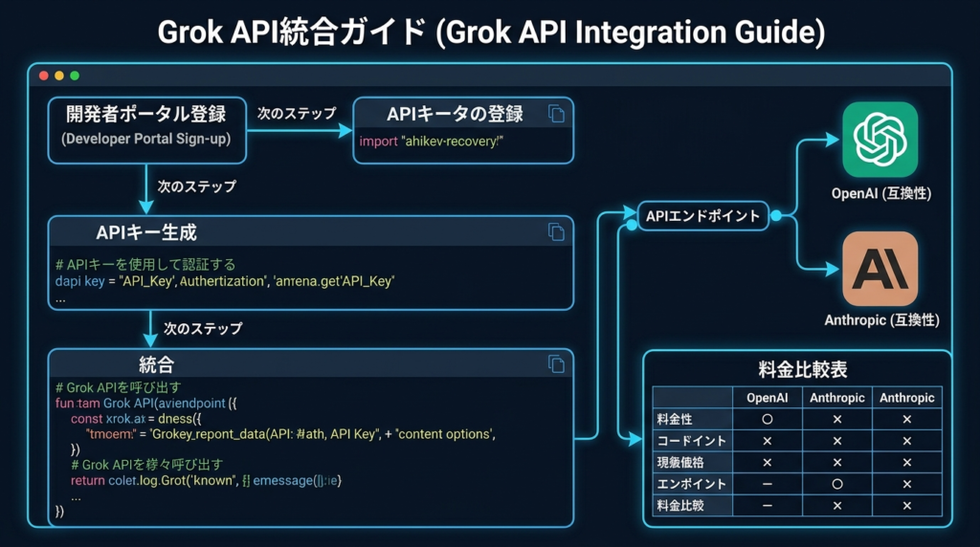Click the import "ahikev-recovery!" code line
The height and width of the screenshot is (547, 980).
coord(431,142)
